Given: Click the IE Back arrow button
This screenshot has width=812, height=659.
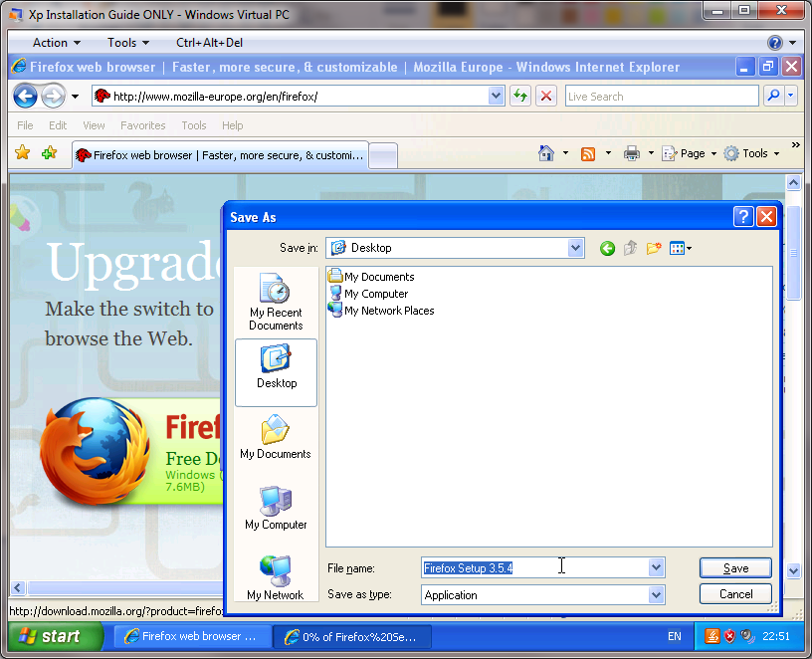Looking at the screenshot, I should (25, 96).
